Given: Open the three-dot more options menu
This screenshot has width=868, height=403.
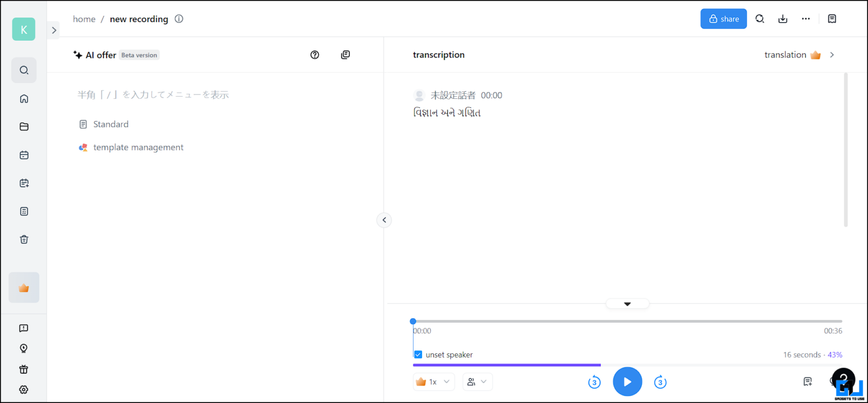Looking at the screenshot, I should pos(805,18).
